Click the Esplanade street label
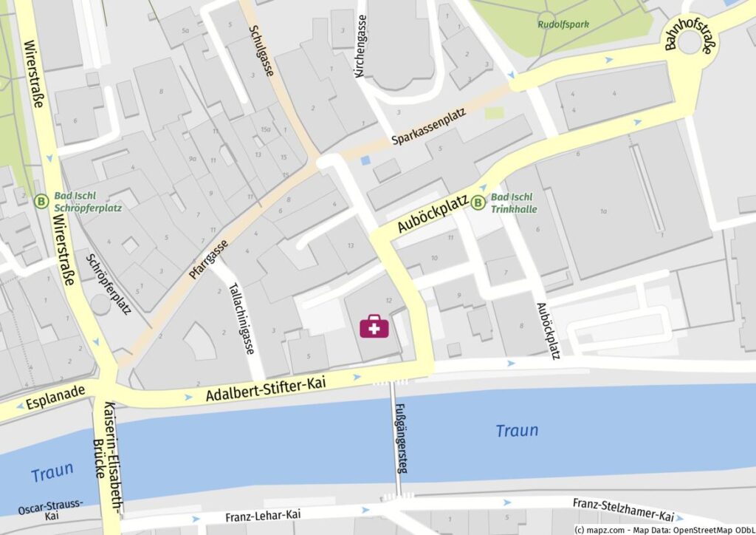This screenshot has width=756, height=535. tap(55, 397)
